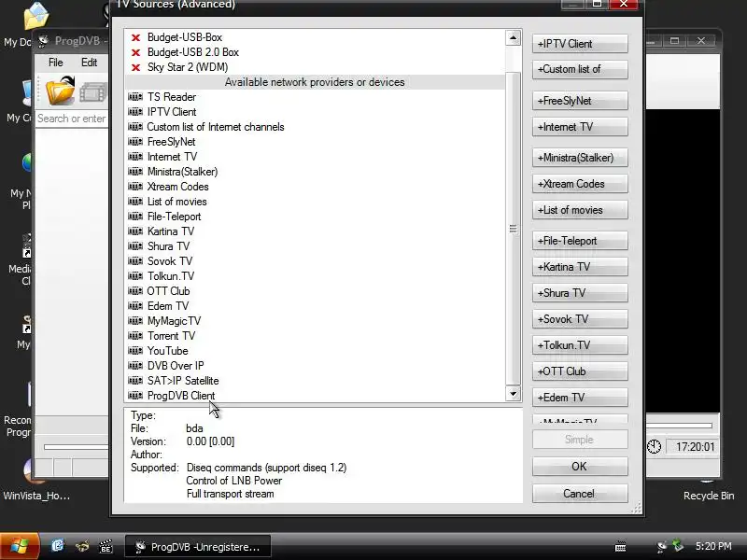Click device icon next to Internet TV row
The image size is (747, 560).
click(x=135, y=157)
